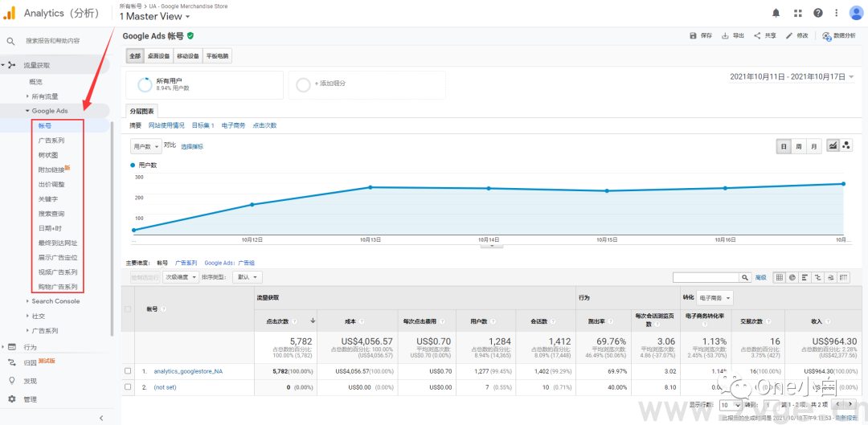Click the sort arrow on 点击次数 column
The image size is (868, 425).
[x=313, y=321]
